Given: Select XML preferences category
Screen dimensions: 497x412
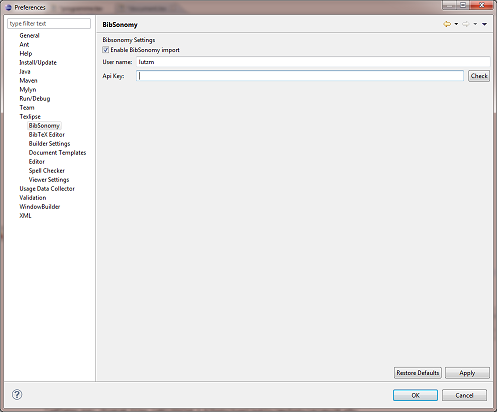Looking at the screenshot, I should coord(25,215).
